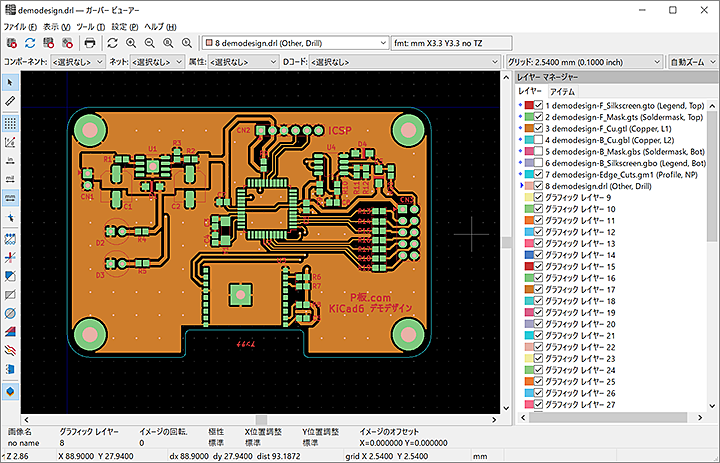
Task: Click the zoom in magnifier icon
Action: [x=131, y=44]
